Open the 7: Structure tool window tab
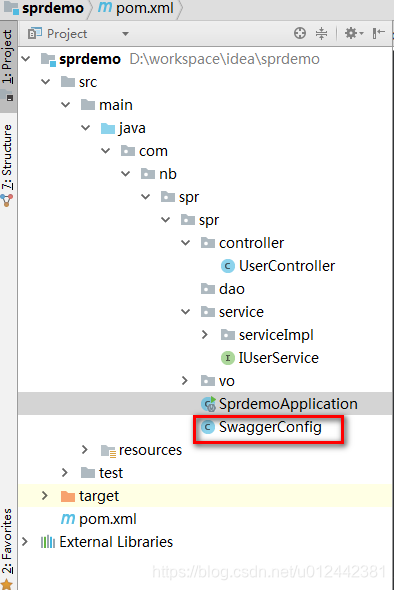This screenshot has width=394, height=590. pos(8,166)
